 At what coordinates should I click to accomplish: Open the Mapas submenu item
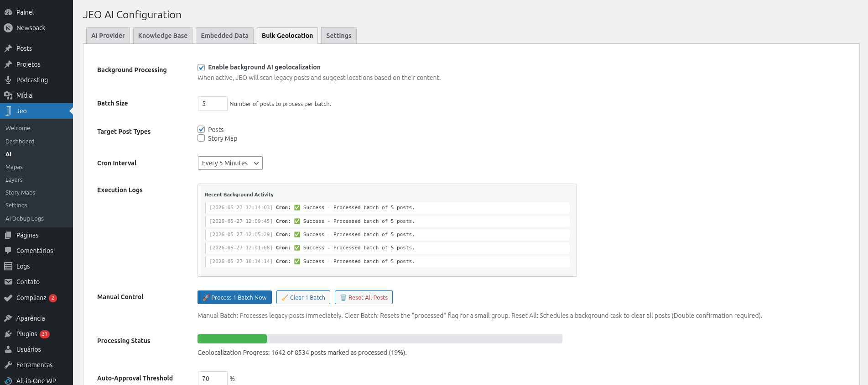pos(14,167)
